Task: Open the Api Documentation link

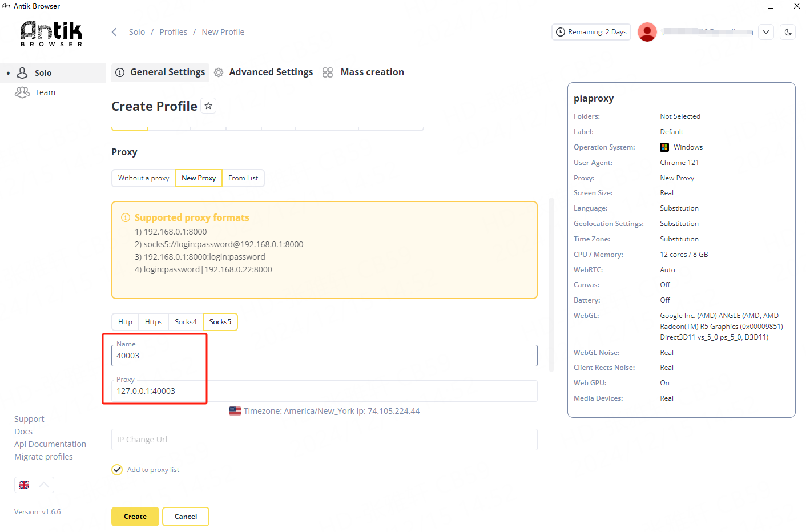Action: [x=50, y=444]
